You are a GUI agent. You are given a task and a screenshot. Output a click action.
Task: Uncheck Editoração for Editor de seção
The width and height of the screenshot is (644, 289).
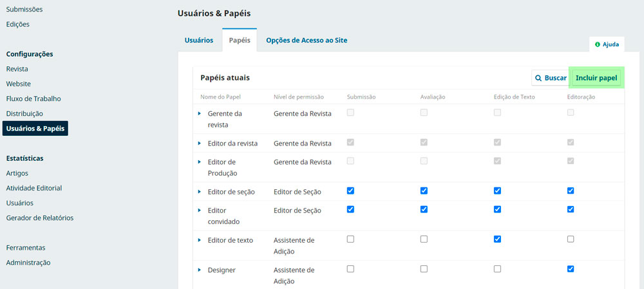[571, 191]
